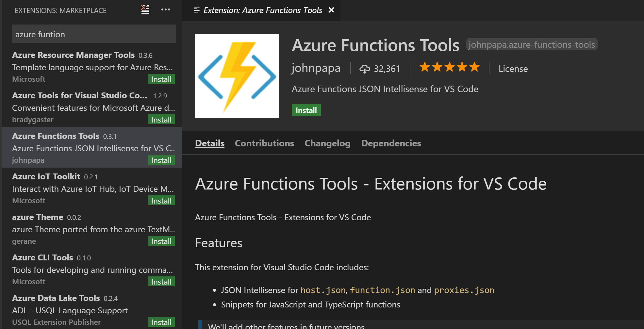The width and height of the screenshot is (644, 329).
Task: Switch to the Contributions tab
Action: [264, 143]
